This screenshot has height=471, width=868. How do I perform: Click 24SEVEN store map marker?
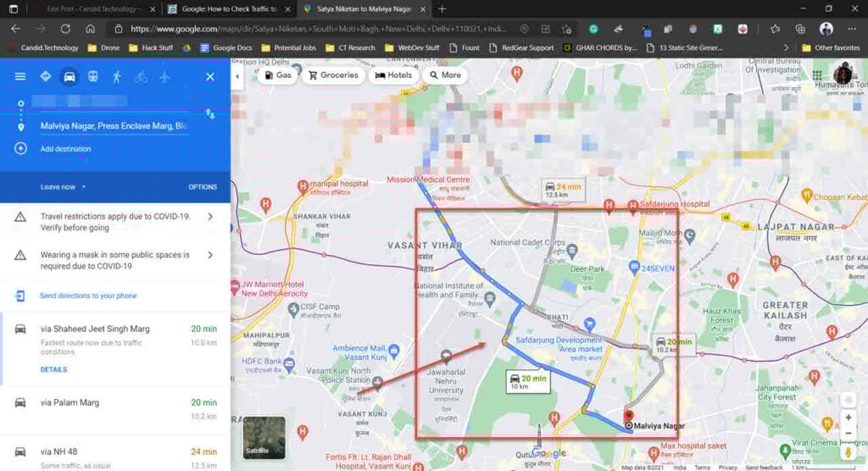coord(634,268)
